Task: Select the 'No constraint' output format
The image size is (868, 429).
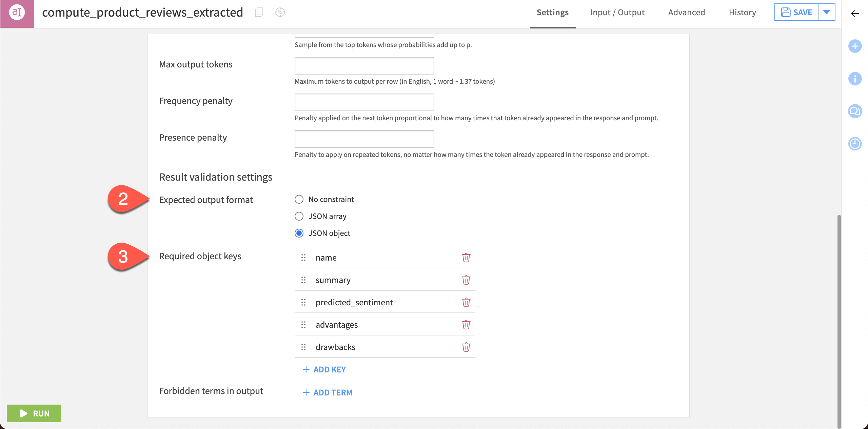Action: point(299,199)
